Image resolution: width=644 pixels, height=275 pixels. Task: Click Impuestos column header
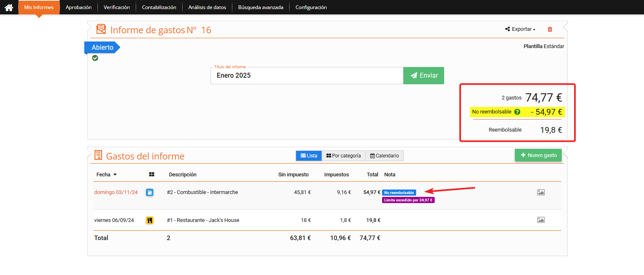coord(336,175)
